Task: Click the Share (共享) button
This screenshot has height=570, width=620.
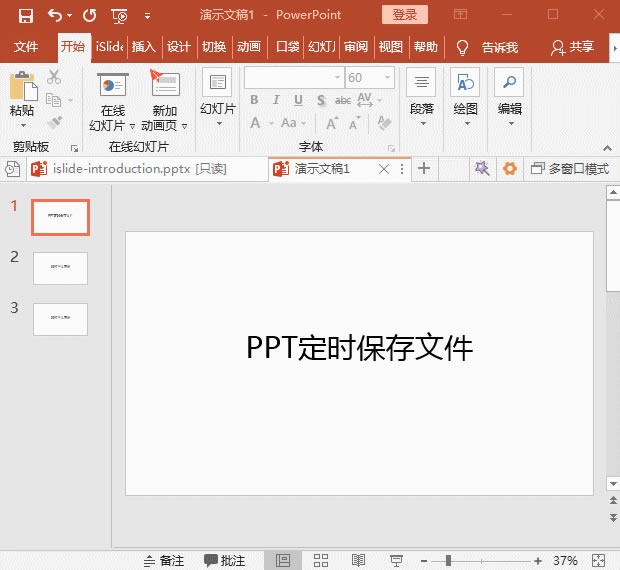Action: [573, 47]
